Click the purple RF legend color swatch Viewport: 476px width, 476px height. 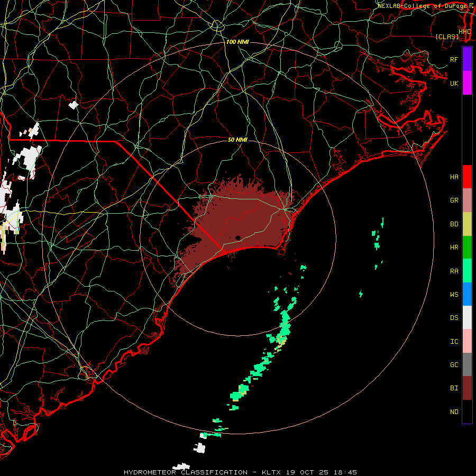tap(467, 59)
